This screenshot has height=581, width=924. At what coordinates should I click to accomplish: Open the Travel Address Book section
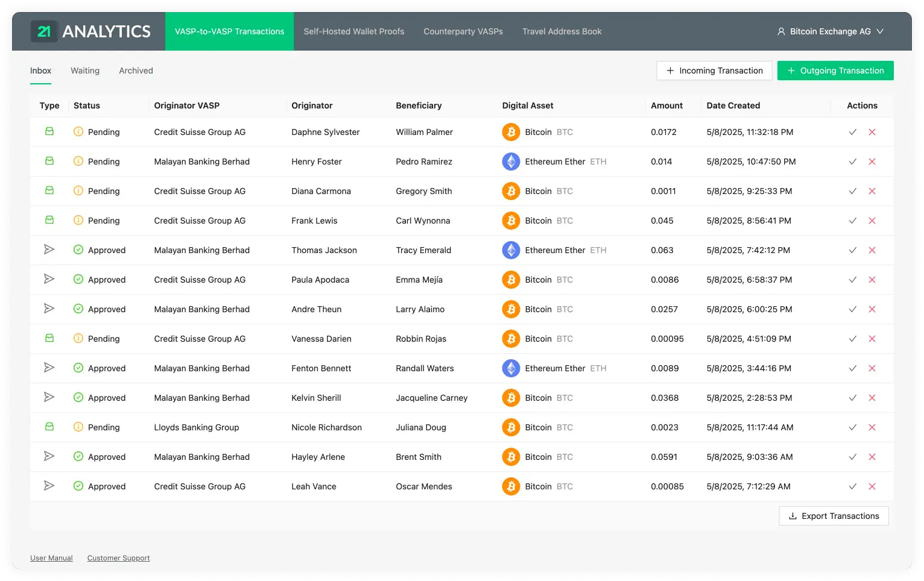pyautogui.click(x=562, y=31)
